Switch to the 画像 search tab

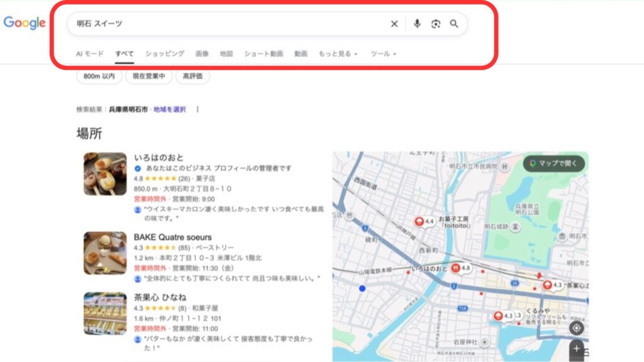coord(203,54)
